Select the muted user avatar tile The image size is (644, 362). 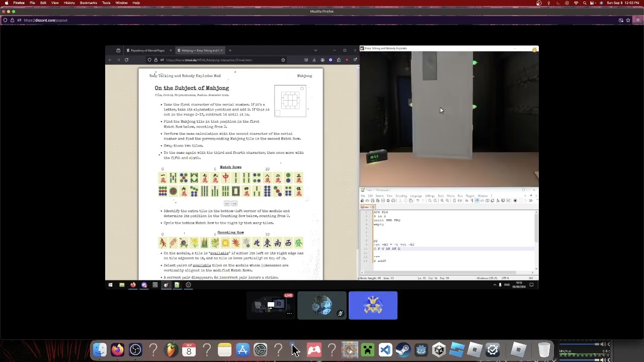(x=322, y=305)
